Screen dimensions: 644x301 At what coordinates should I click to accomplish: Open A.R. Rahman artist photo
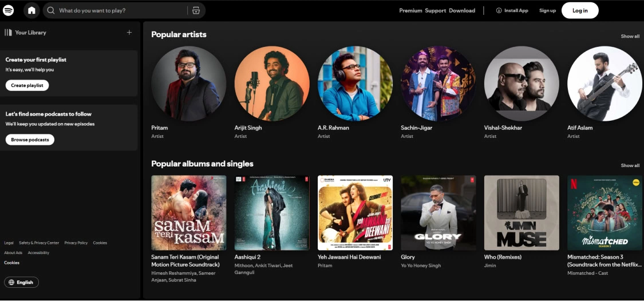pyautogui.click(x=355, y=84)
